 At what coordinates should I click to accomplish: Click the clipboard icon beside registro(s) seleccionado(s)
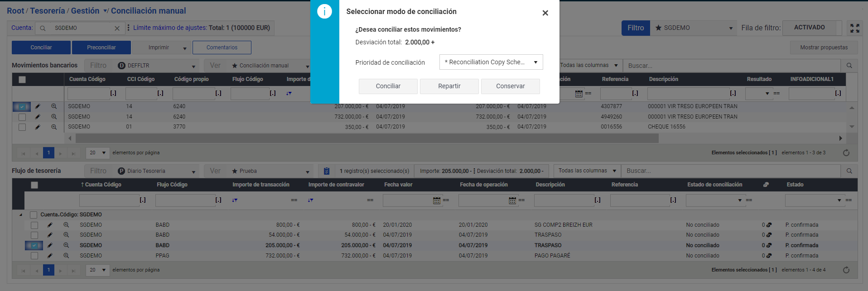[x=327, y=171]
